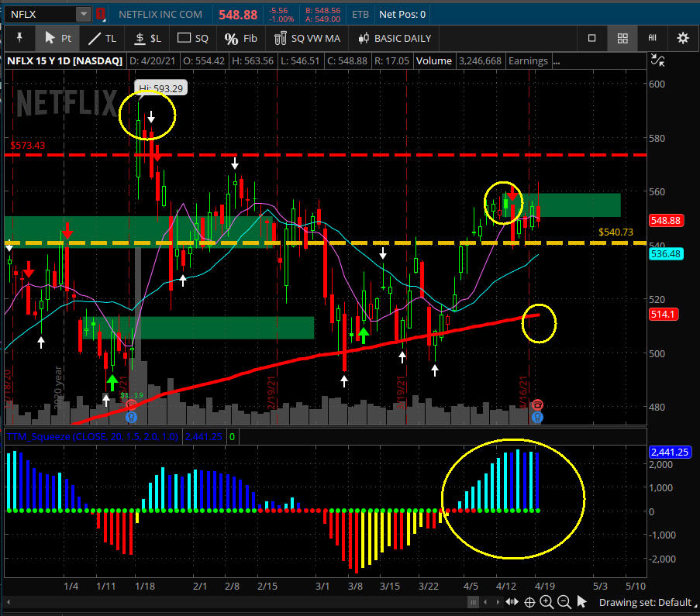Toggle single-chart view square button
Viewport: 700px width, 616px height.
(x=592, y=38)
